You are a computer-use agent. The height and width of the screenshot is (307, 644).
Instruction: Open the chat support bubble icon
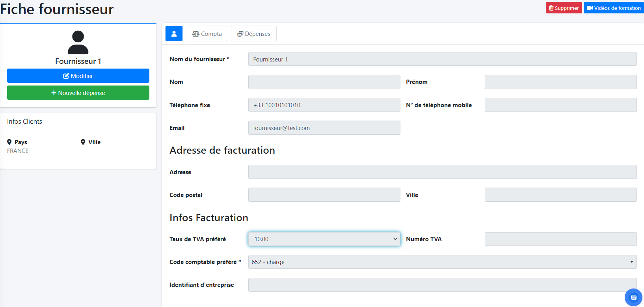(x=633, y=298)
